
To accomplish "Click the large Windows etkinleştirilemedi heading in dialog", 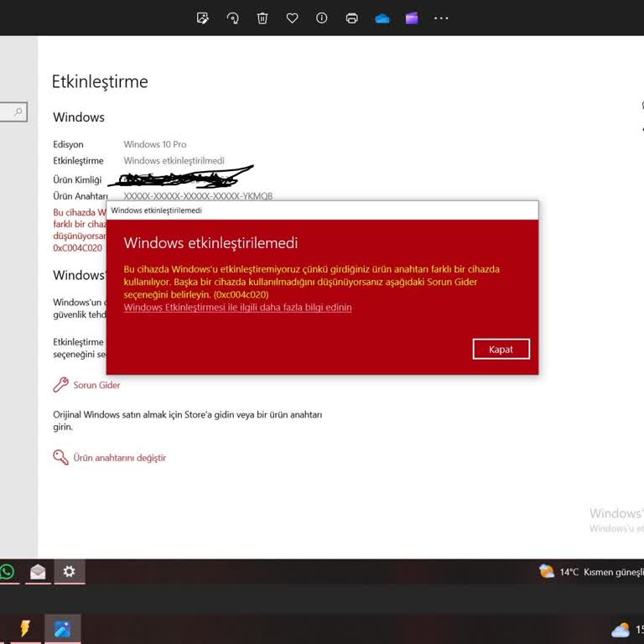I will pos(210,242).
